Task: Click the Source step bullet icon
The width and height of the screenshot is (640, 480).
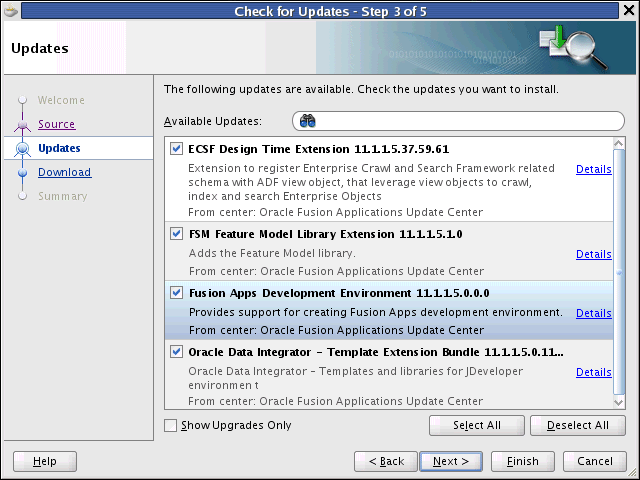Action: tap(22, 124)
